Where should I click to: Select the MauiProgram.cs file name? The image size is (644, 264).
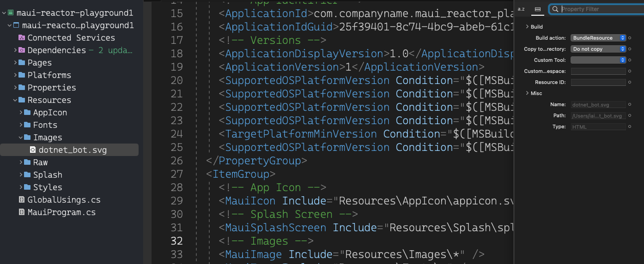pos(61,212)
